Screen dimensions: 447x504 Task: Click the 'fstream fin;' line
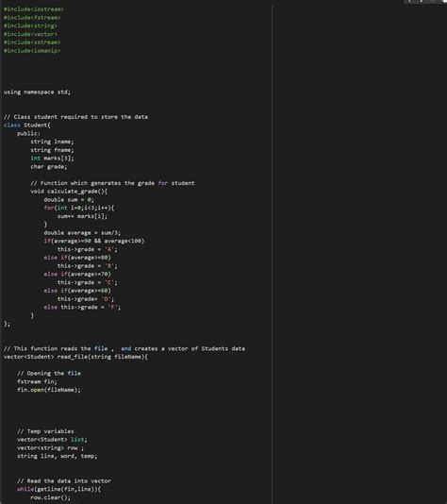(x=37, y=382)
